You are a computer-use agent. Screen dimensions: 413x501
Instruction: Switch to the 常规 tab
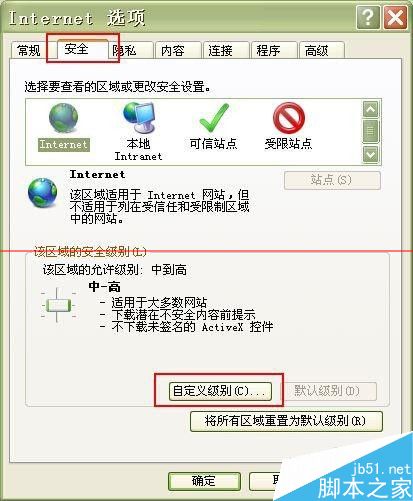tap(28, 51)
